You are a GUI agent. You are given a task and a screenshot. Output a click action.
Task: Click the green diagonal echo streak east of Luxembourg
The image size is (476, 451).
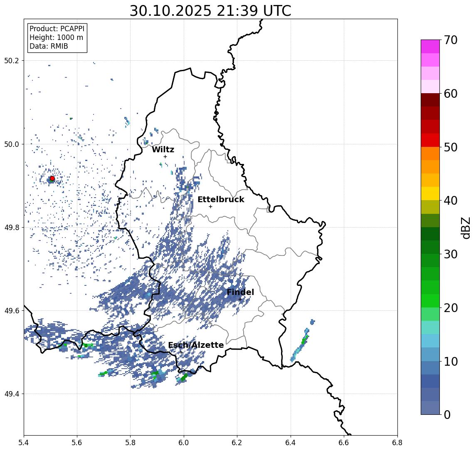click(300, 345)
